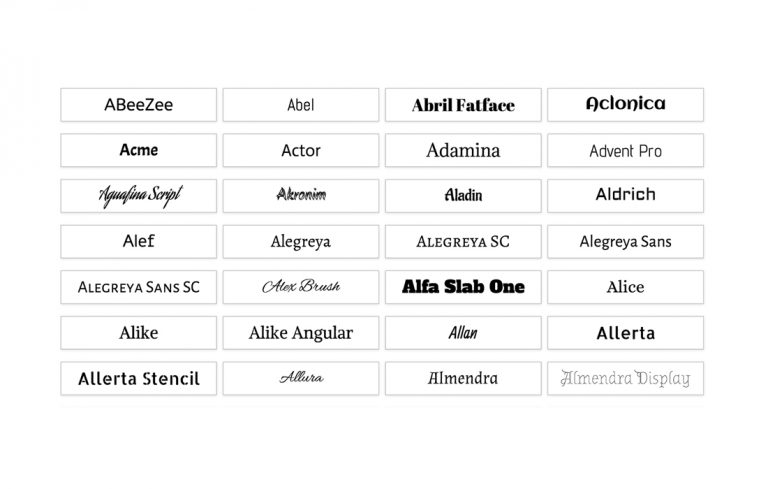The image size is (768, 489).
Task: Choose the Aldrich font box
Action: [625, 196]
